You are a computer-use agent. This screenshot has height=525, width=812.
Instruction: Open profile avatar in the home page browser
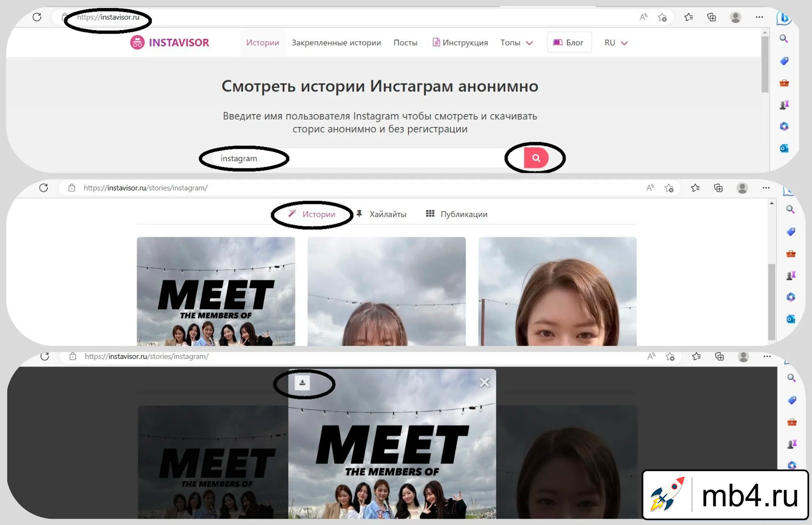point(736,17)
